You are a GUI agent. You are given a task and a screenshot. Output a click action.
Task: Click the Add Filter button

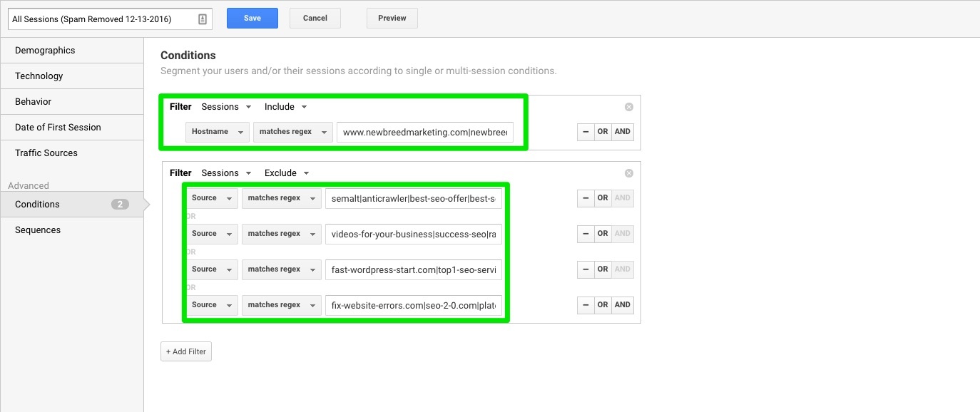point(186,351)
